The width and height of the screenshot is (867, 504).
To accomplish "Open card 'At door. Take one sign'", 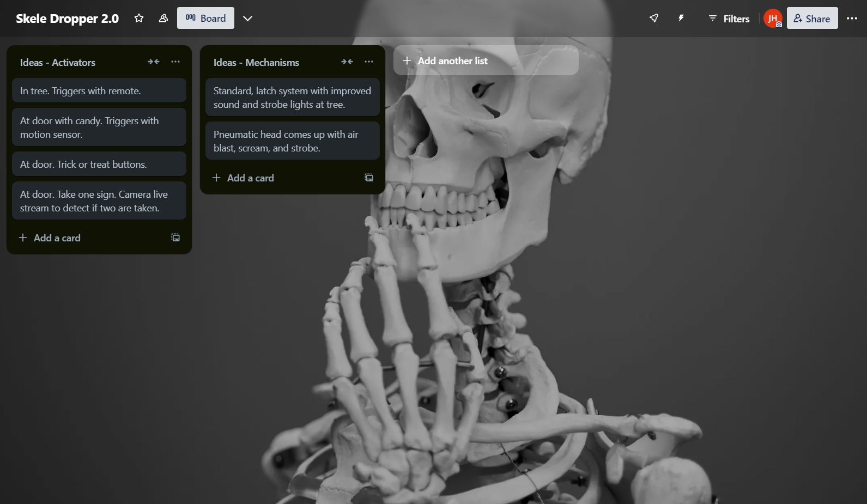I will [x=99, y=201].
